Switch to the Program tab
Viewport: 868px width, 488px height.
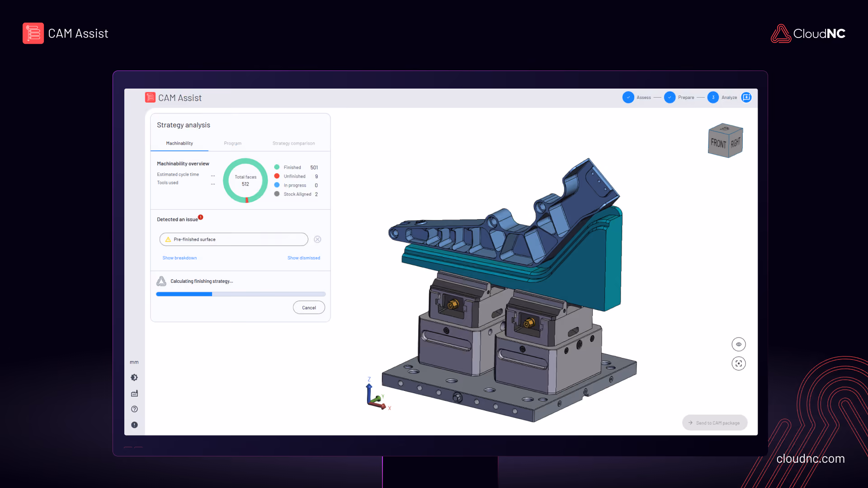point(233,143)
